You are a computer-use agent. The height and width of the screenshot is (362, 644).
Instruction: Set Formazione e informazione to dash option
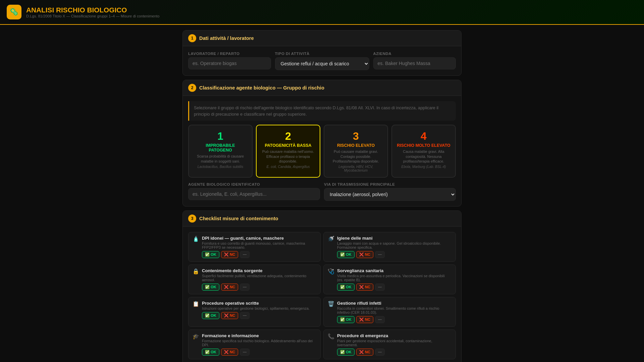click(245, 352)
